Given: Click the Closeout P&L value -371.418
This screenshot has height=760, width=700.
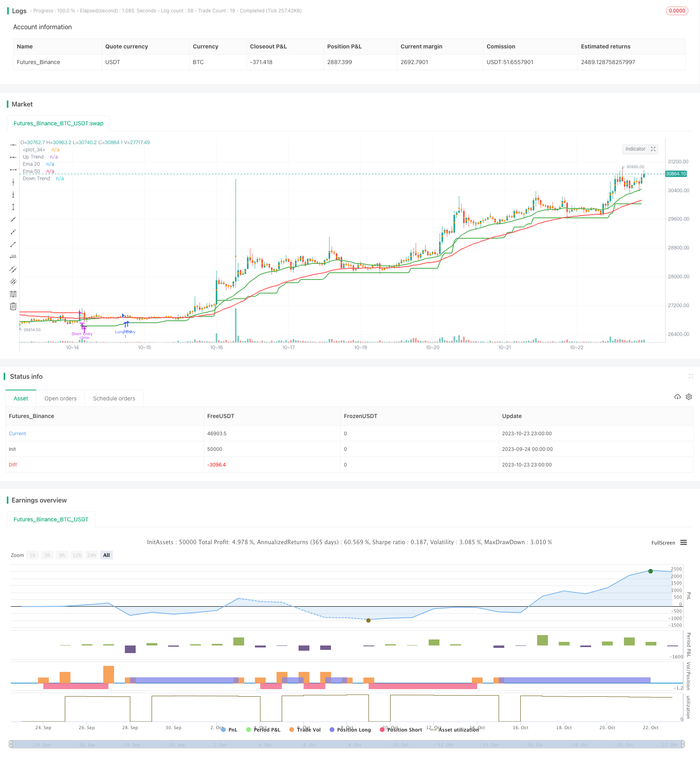Looking at the screenshot, I should [x=261, y=62].
